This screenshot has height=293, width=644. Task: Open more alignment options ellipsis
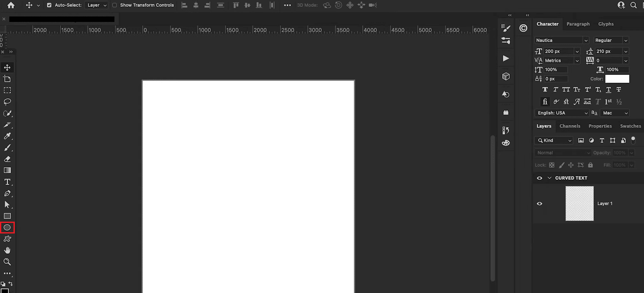tap(288, 5)
